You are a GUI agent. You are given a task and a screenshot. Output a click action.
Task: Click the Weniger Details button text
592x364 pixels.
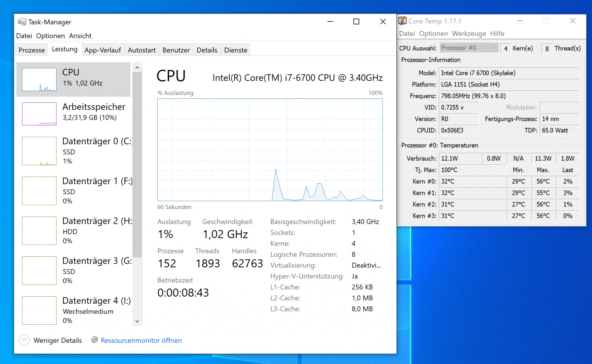(57, 340)
